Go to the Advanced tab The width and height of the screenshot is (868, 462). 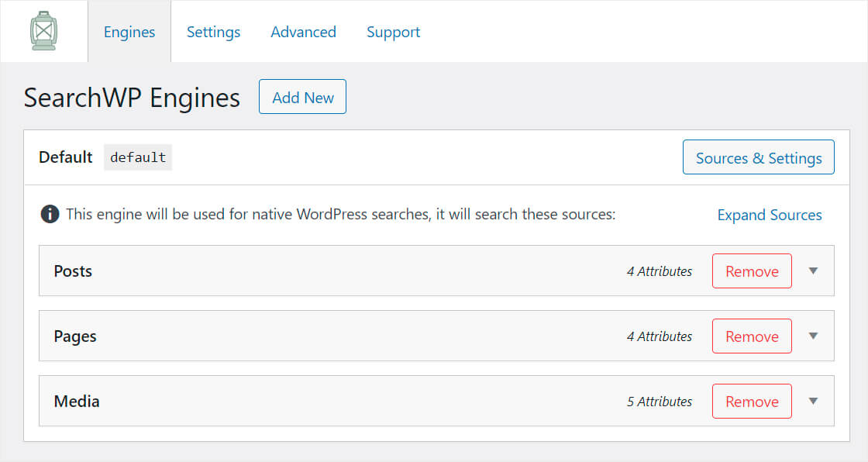(x=303, y=32)
